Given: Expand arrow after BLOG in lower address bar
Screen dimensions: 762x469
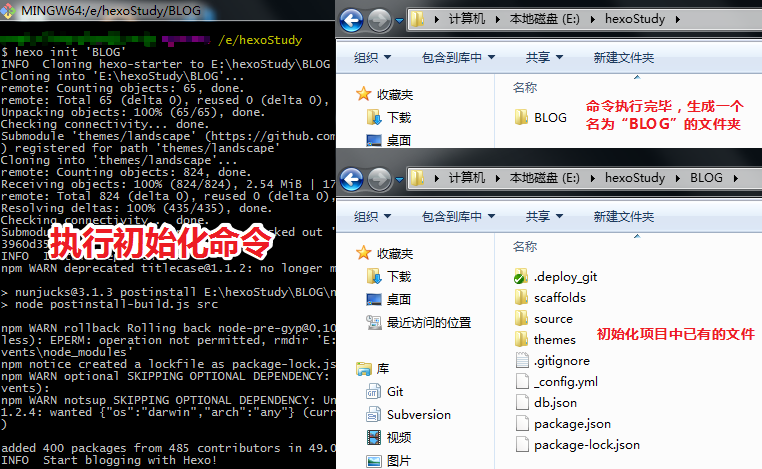Looking at the screenshot, I should coord(736,178).
